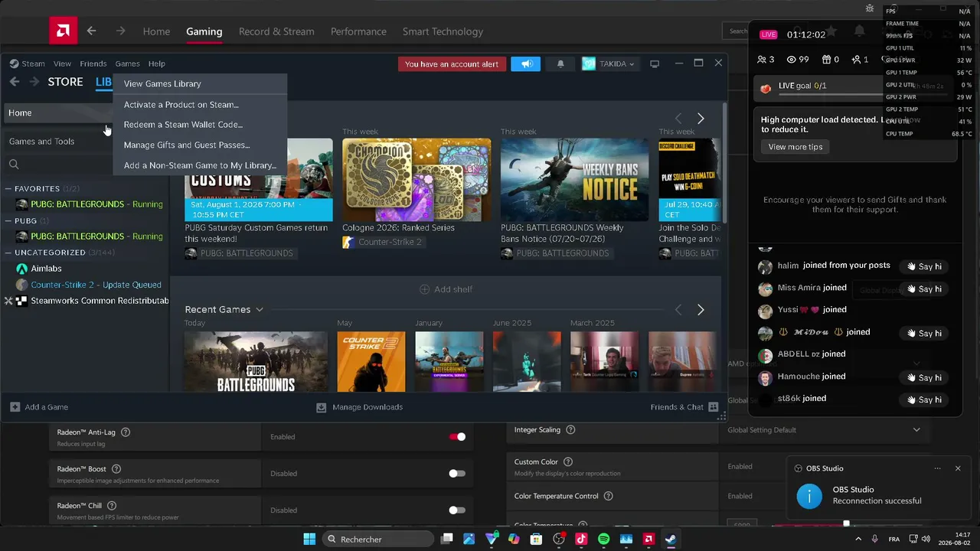Screen dimensions: 980x551
Task: Switch to Performance tab in AMD Adrenalin
Action: coord(358,31)
